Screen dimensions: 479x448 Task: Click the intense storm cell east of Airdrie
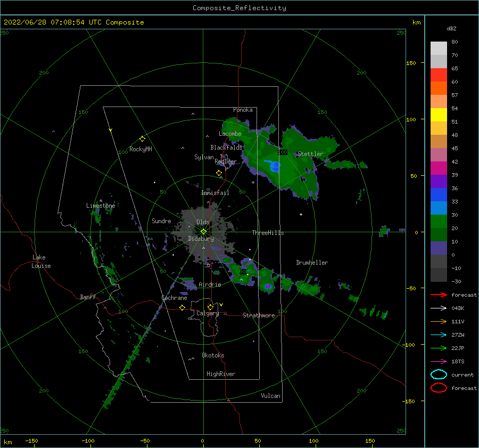[x=268, y=287]
